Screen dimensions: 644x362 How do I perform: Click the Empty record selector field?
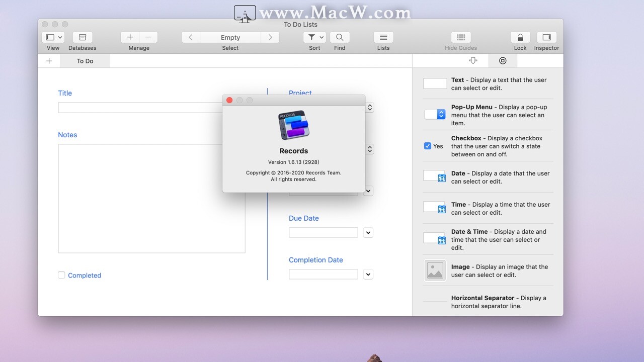pos(230,37)
